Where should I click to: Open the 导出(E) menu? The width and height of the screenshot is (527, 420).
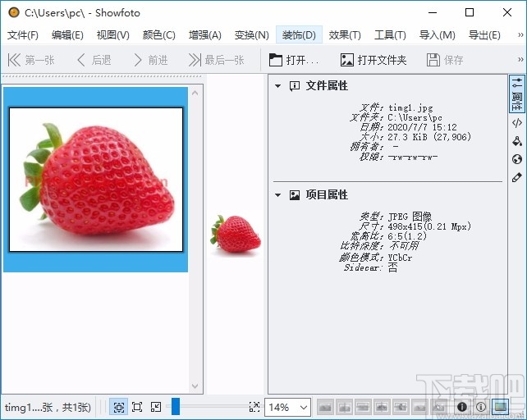pyautogui.click(x=484, y=35)
